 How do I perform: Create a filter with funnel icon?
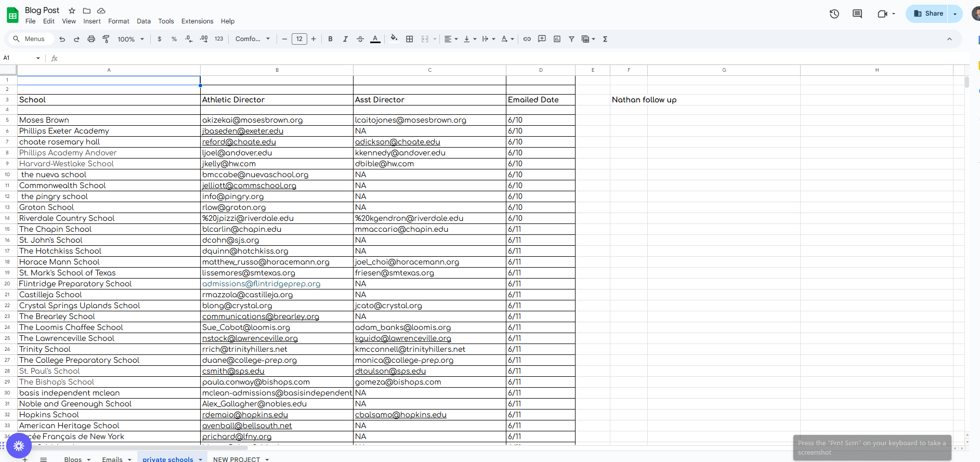(x=571, y=39)
